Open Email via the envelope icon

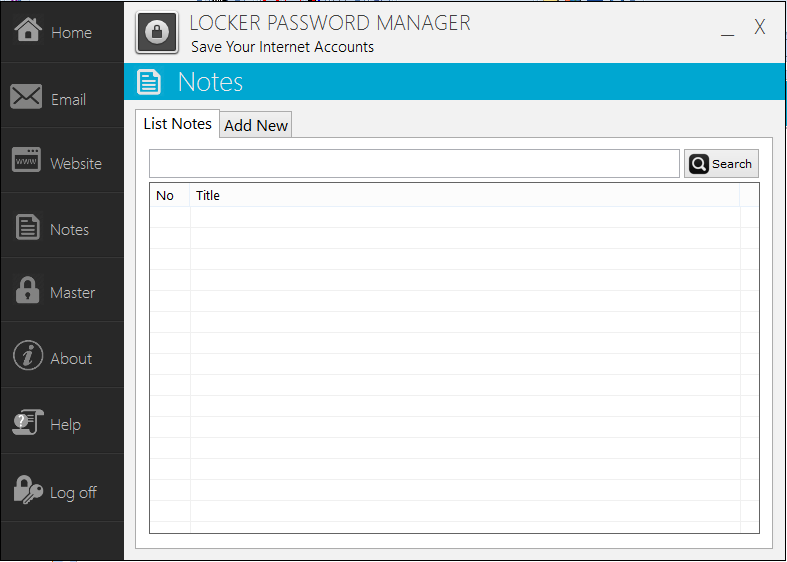[x=27, y=97]
